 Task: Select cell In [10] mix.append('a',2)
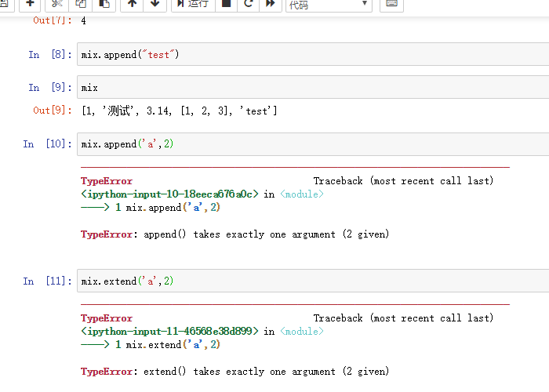coord(313,143)
